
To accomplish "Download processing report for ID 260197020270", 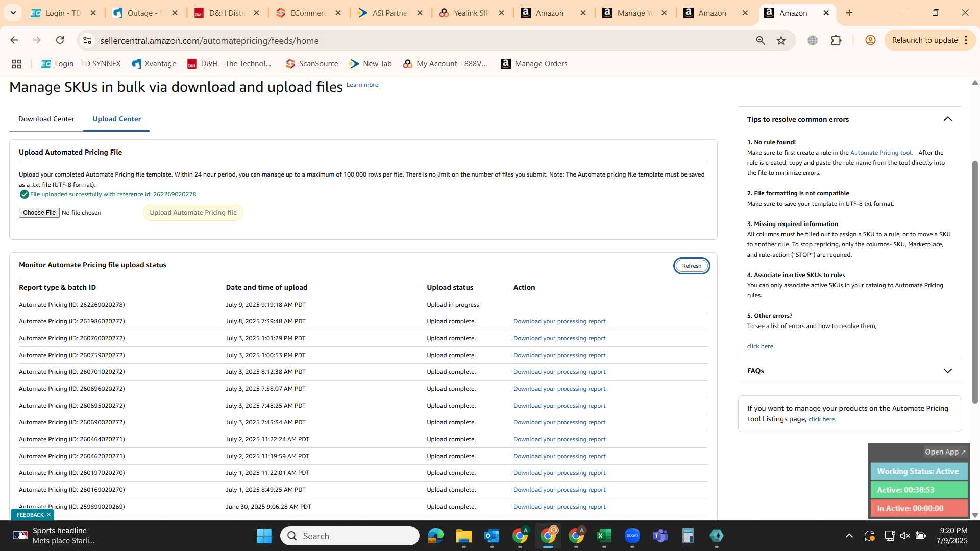I will [559, 473].
